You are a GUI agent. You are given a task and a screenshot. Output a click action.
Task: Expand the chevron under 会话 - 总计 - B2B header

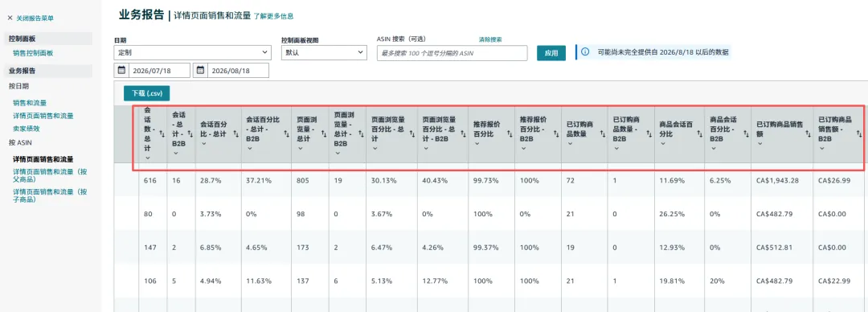pos(175,153)
